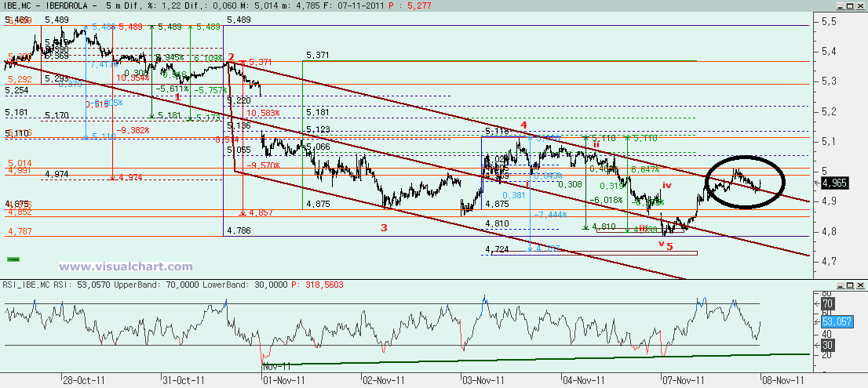Click the blue 0,381 difference label
Screen dimensions: 868x388
click(x=514, y=195)
